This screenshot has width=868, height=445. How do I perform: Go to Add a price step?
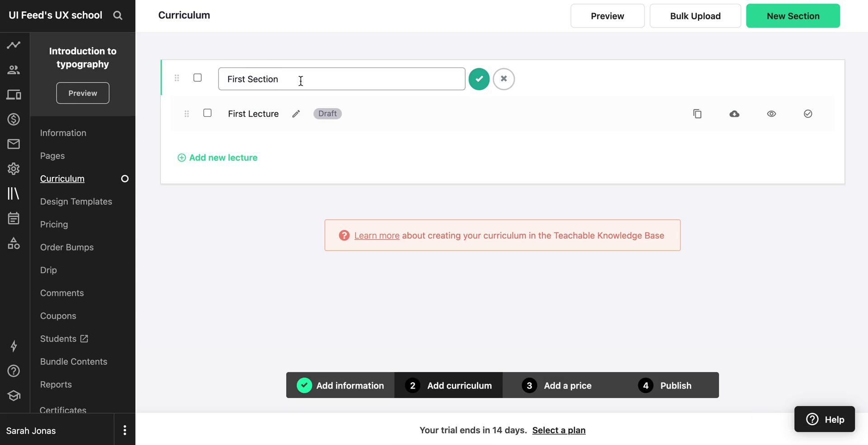(x=557, y=385)
